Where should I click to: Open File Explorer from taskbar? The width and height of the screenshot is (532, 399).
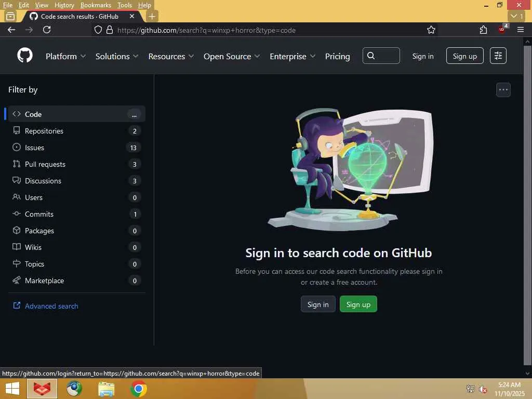pos(107,389)
